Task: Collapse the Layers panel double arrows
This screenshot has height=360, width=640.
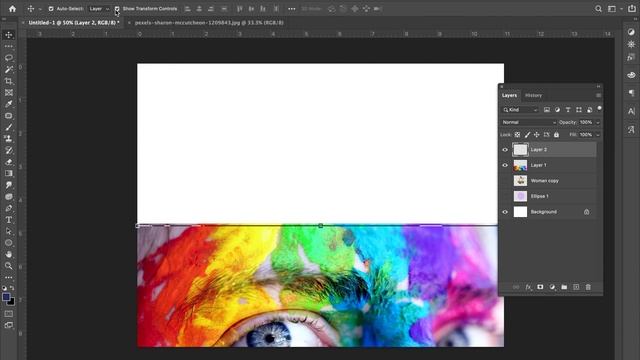Action: pos(598,87)
